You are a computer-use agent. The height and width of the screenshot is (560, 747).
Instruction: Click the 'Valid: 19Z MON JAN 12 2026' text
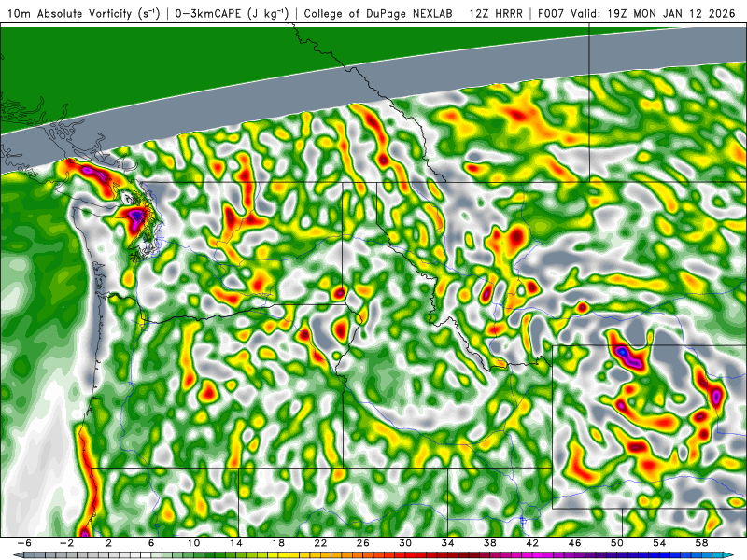click(x=653, y=14)
